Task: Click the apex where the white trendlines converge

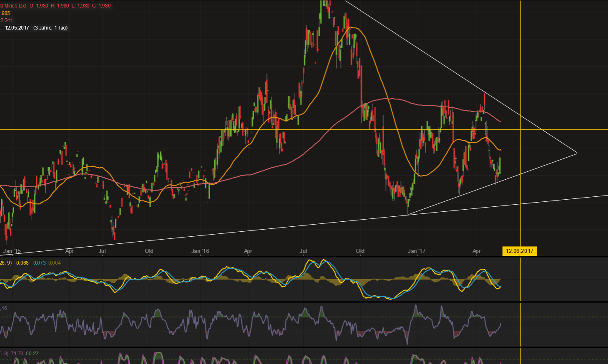Action: 577,154
